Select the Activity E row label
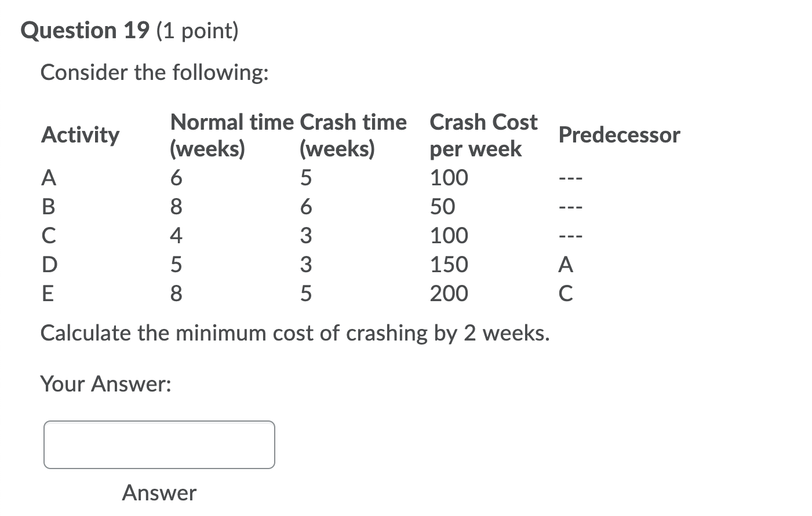The height and width of the screenshot is (516, 812). [x=48, y=294]
